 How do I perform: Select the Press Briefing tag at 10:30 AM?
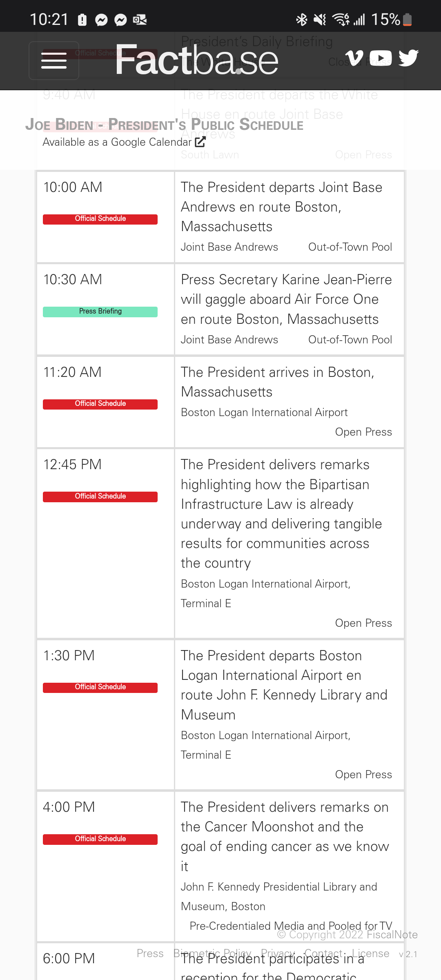100,312
